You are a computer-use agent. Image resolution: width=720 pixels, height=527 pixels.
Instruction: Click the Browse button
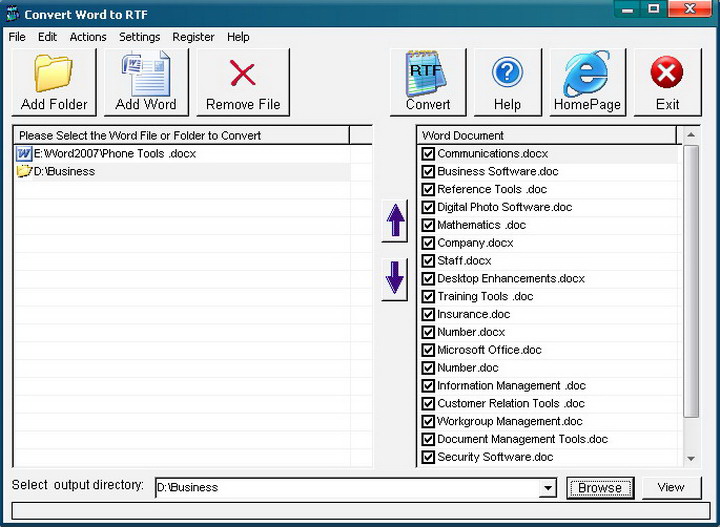(600, 488)
